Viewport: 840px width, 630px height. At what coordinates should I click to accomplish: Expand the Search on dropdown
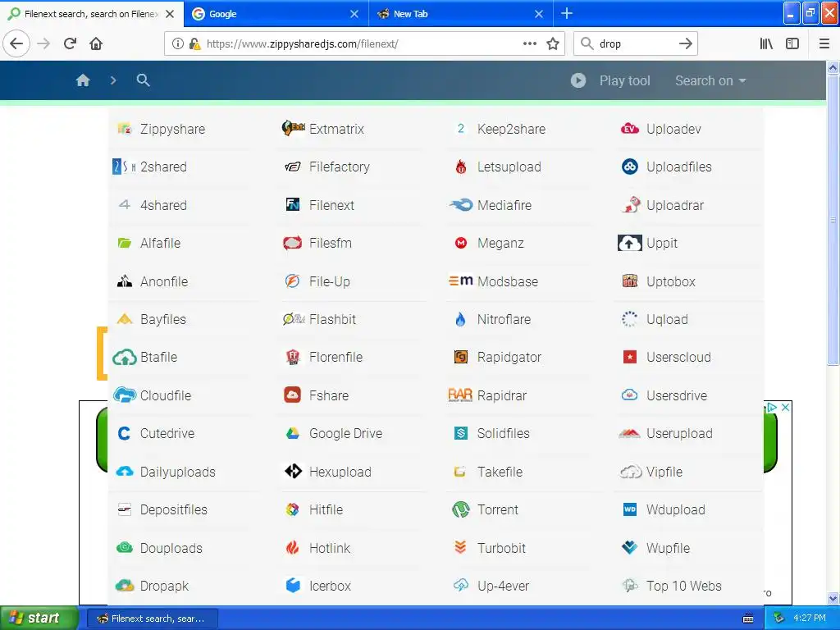point(710,80)
